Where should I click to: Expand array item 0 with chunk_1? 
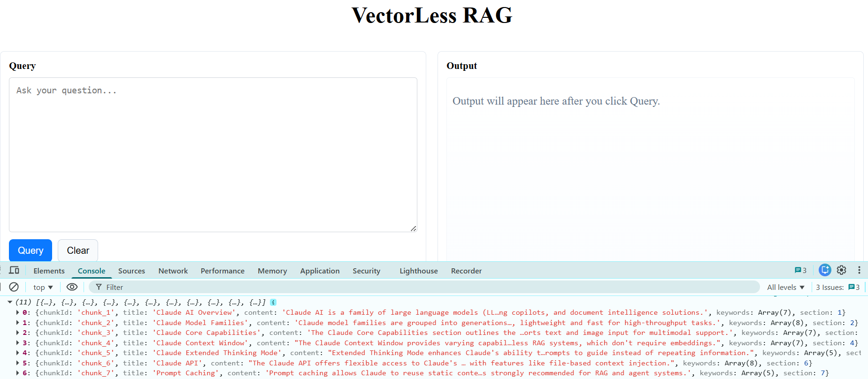tap(18, 312)
